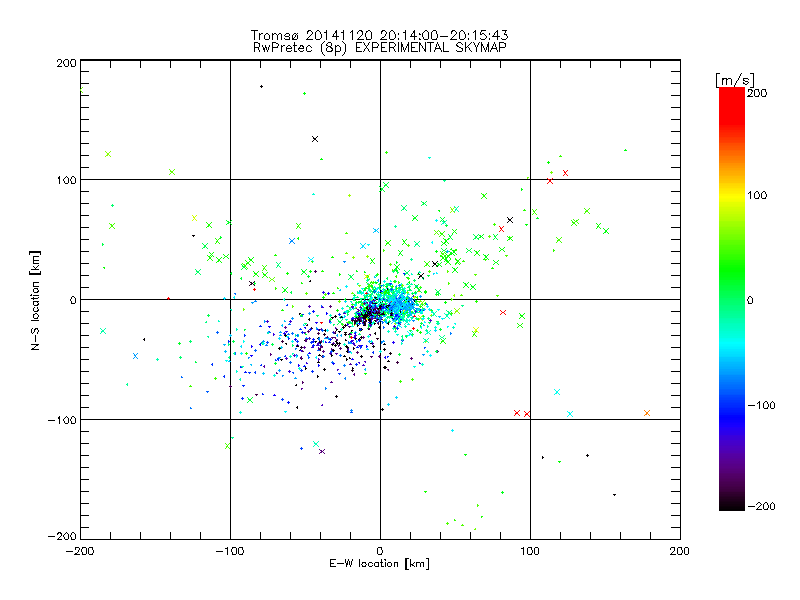Image resolution: width=800 pixels, height=600 pixels.
Task: Click the black X marker near top center
Action: coord(315,139)
